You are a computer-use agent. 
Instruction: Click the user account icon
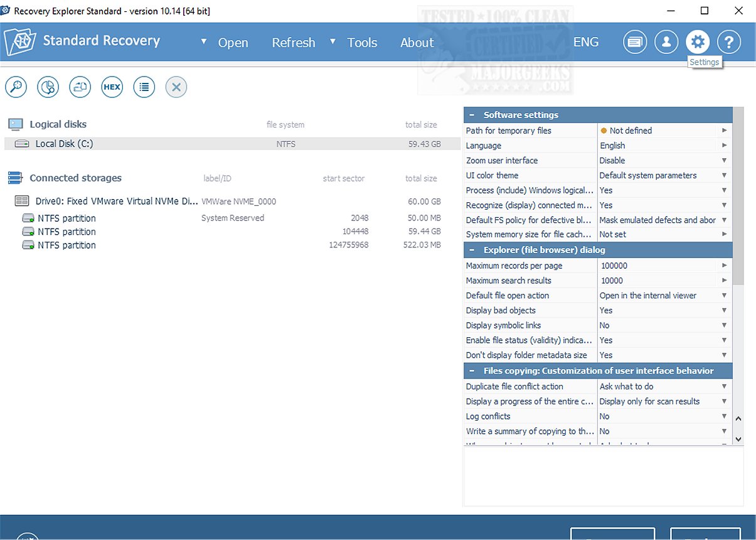point(666,42)
